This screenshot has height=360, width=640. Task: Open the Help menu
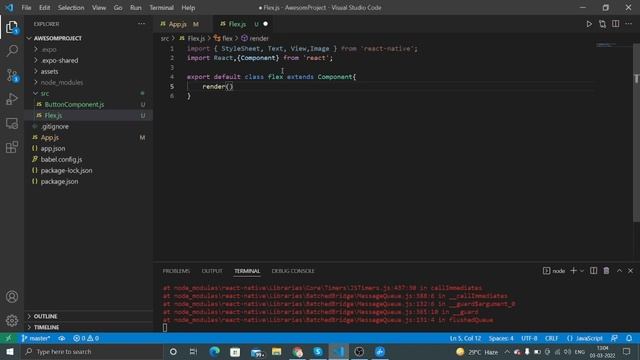tap(188, 8)
